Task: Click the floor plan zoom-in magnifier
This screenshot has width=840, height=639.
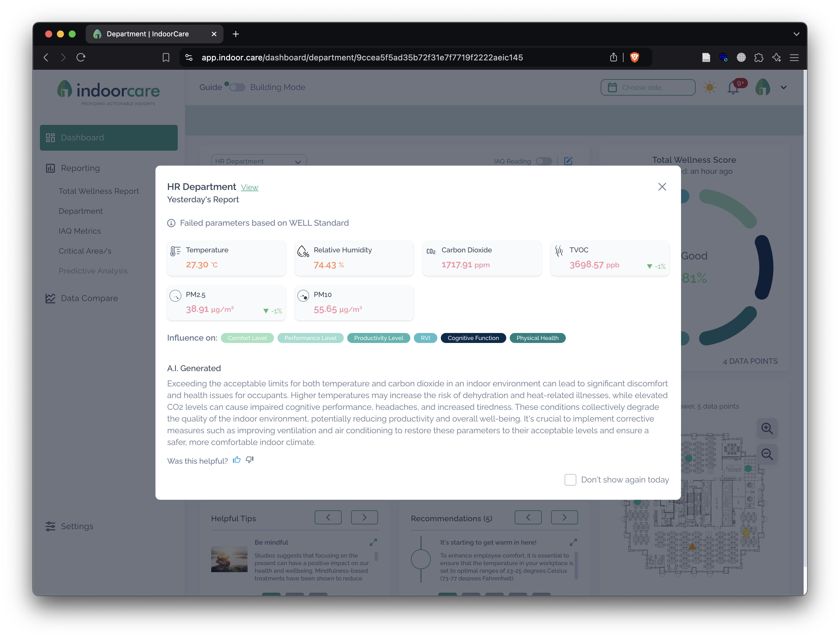Action: (767, 429)
